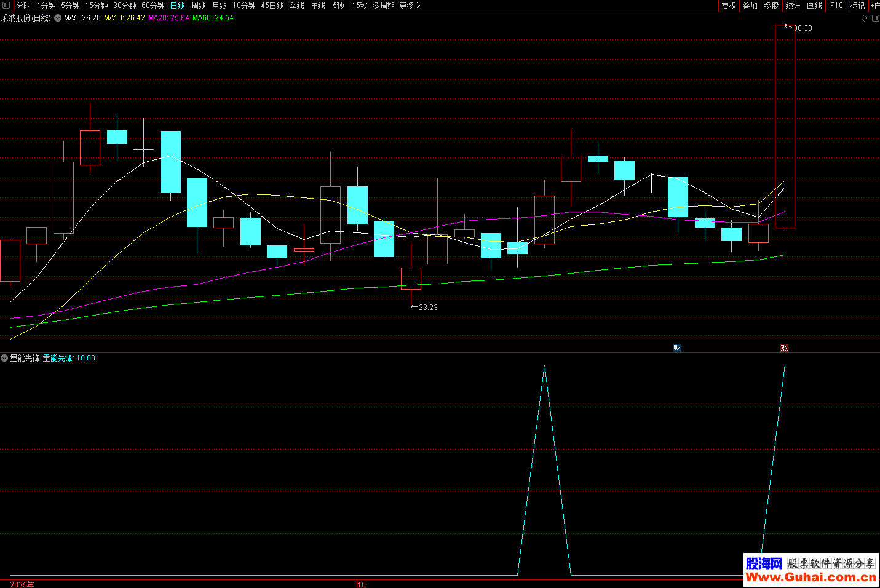Toggle the right side panel icon
The image size is (880, 588).
click(x=876, y=18)
